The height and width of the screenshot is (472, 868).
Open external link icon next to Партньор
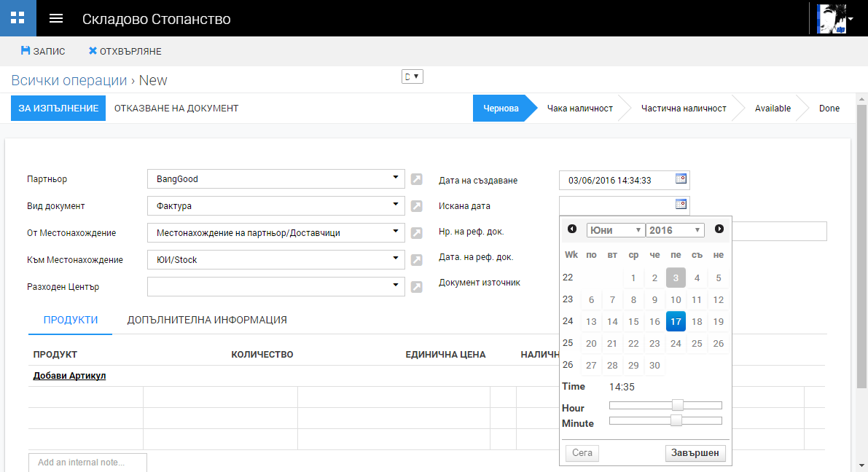416,179
